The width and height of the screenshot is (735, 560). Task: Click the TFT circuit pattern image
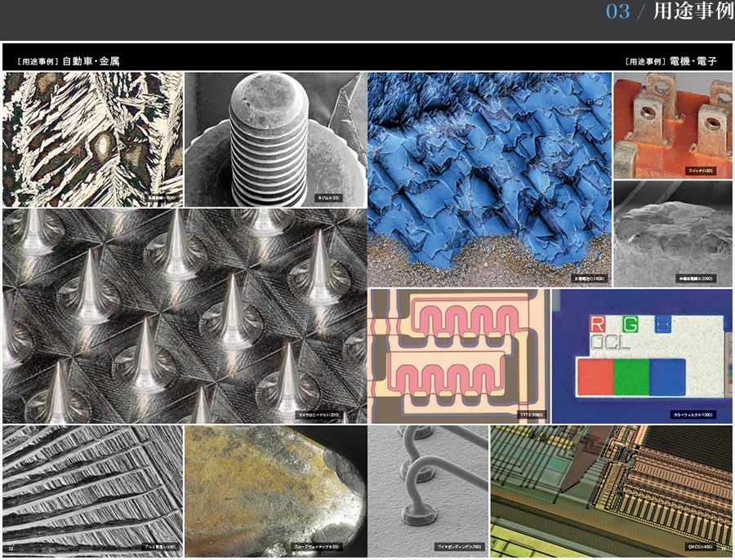pyautogui.click(x=458, y=355)
